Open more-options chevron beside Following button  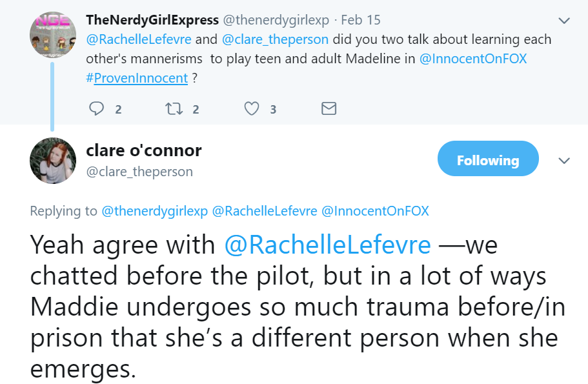tap(564, 161)
